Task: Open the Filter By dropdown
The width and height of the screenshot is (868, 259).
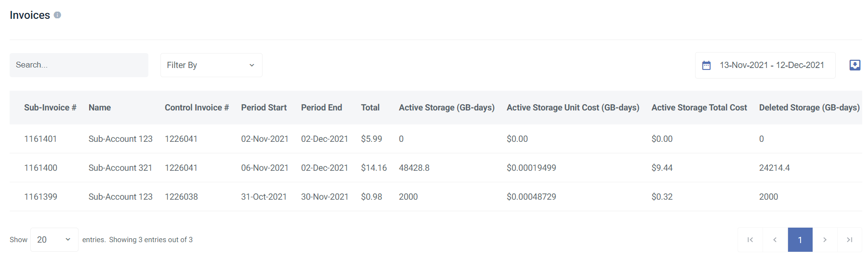Action: coord(211,65)
